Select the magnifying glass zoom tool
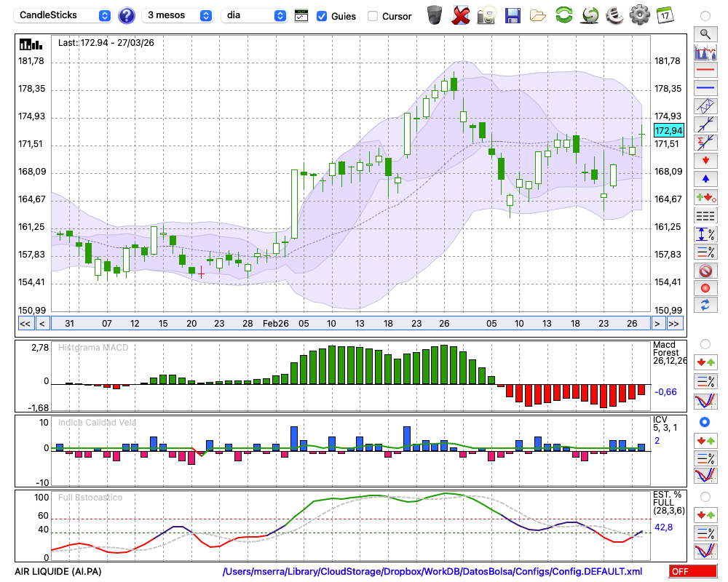Screen dimensions: 728x582 [705, 33]
